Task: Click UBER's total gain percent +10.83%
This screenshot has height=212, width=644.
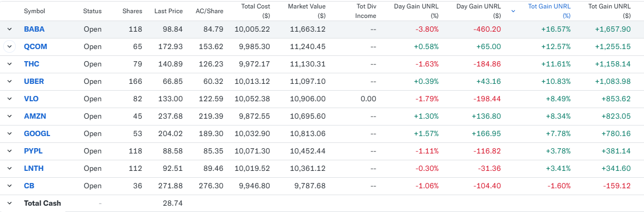Action: (556, 82)
